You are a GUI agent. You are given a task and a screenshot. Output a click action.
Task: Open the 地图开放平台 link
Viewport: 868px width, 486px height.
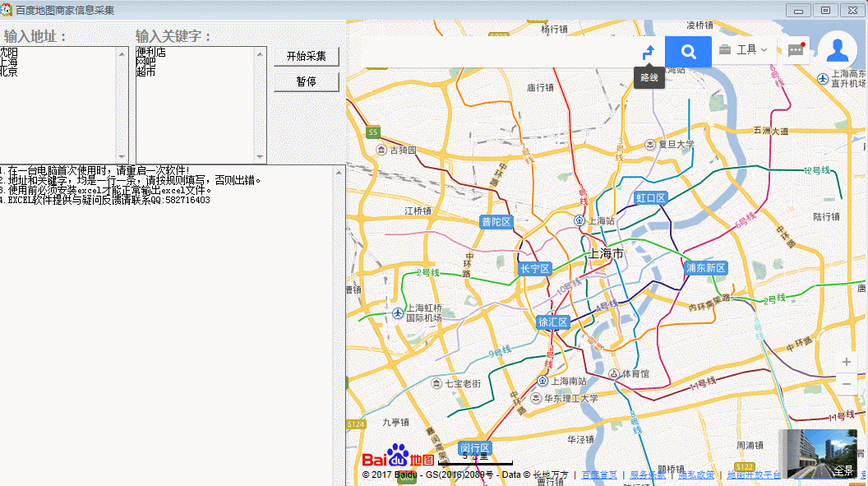point(754,475)
